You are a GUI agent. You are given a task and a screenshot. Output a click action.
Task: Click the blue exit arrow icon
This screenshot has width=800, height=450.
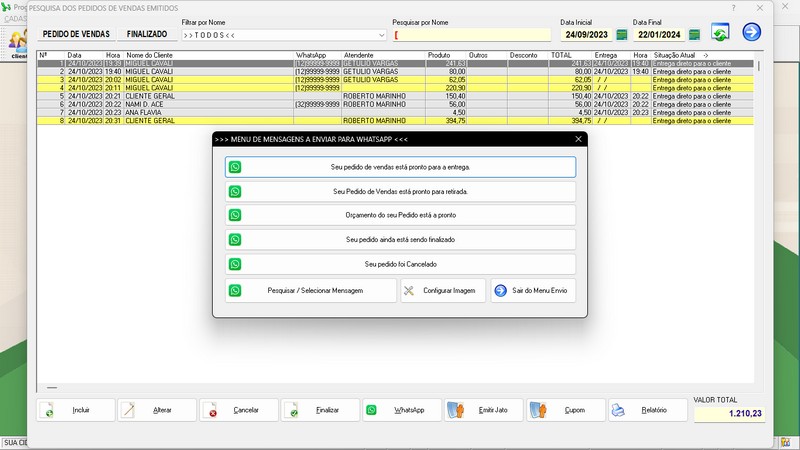(751, 32)
